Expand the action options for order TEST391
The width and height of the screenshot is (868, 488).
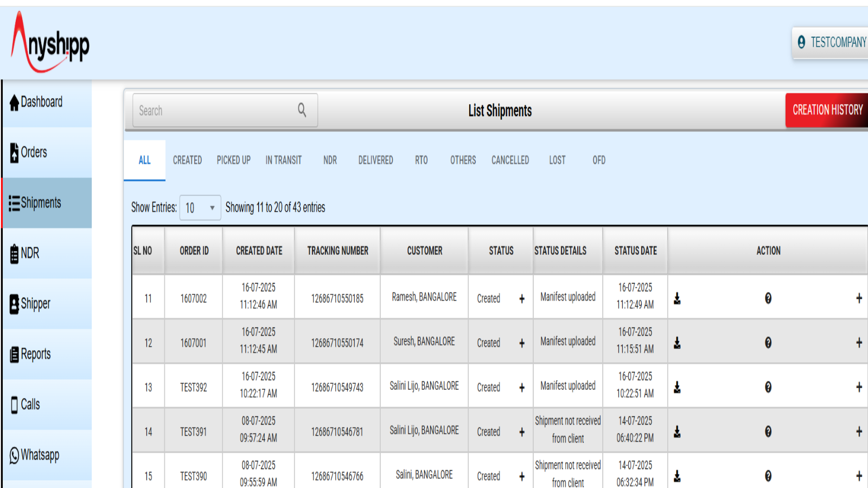859,432
